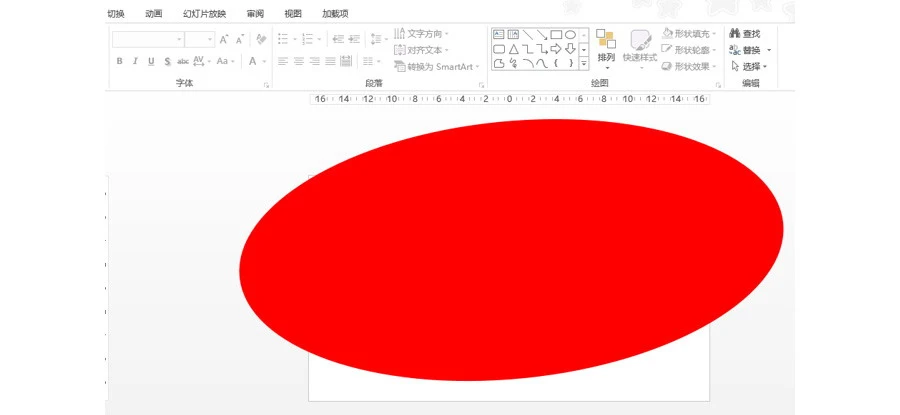Viewport: 900px width, 415px height.
Task: Select the text box shape icon
Action: point(499,35)
